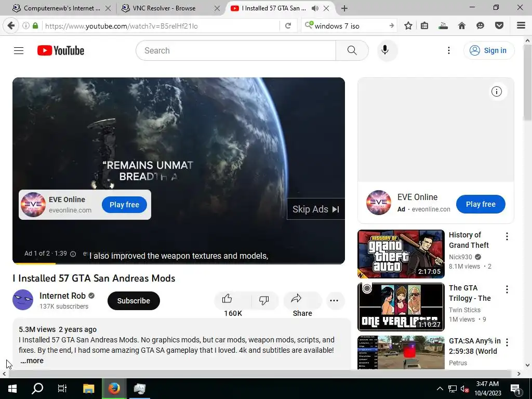Click the YouTube Search input field
This screenshot has width=532, height=399.
(236, 50)
